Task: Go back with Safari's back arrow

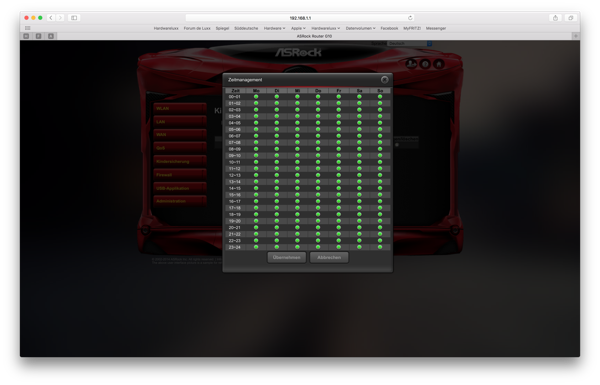Action: [x=51, y=18]
